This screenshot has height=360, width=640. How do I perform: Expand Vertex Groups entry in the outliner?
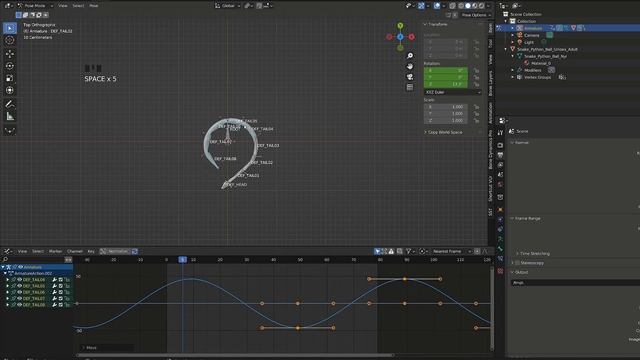(x=513, y=77)
